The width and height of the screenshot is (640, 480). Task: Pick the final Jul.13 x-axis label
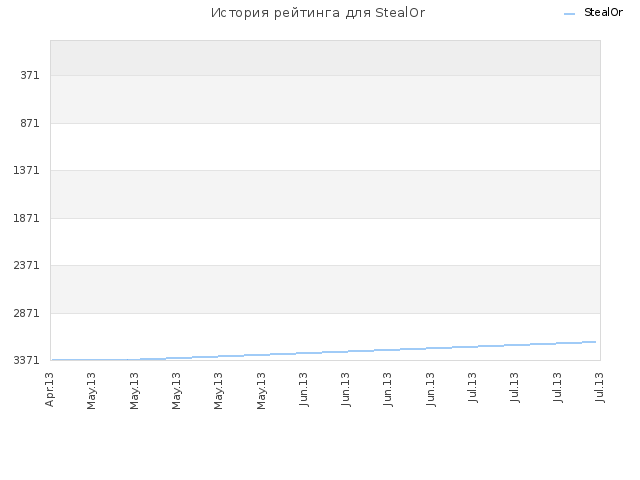pyautogui.click(x=600, y=387)
